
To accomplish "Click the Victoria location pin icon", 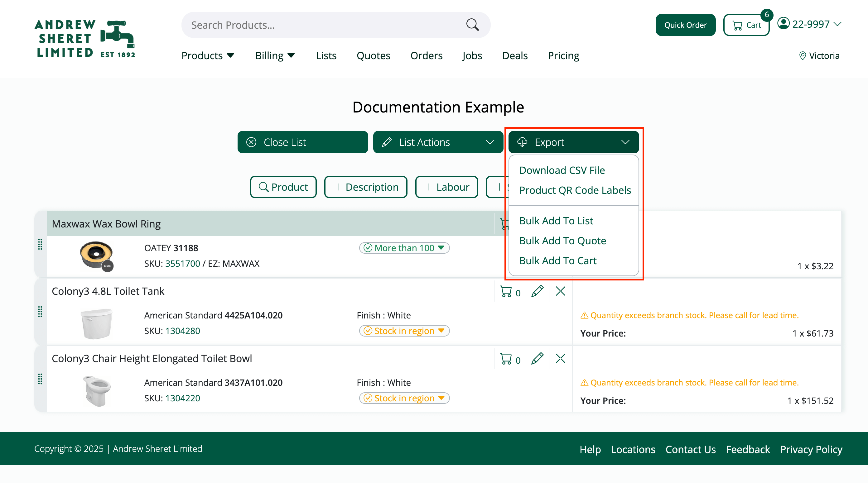I will (x=803, y=55).
